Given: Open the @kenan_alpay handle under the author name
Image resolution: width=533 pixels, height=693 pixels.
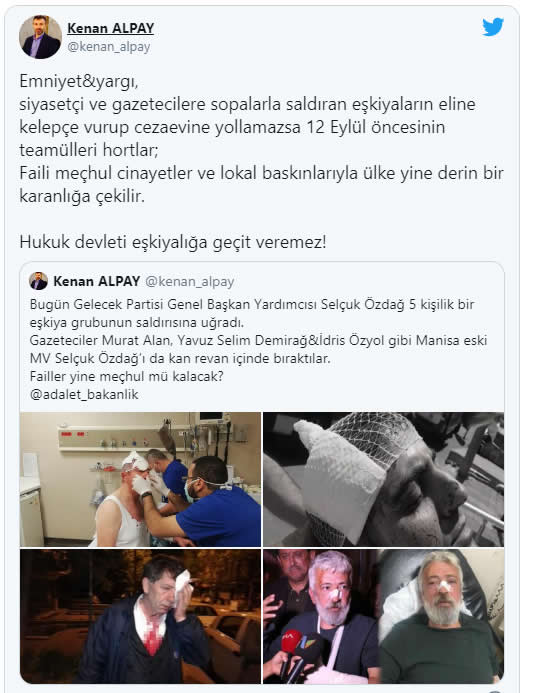Looking at the screenshot, I should click(x=109, y=46).
